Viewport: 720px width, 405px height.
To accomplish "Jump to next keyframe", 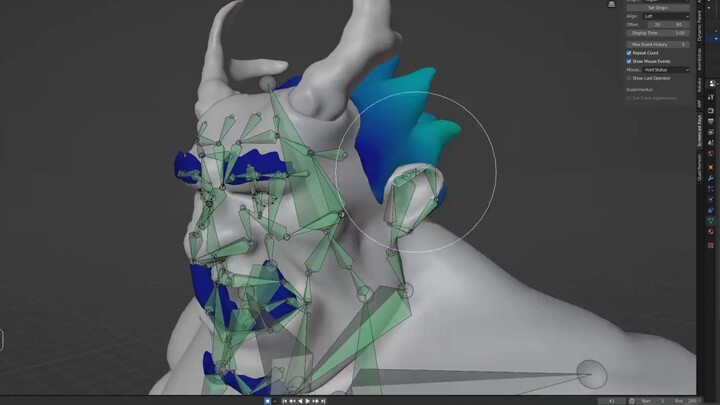I will pos(315,401).
